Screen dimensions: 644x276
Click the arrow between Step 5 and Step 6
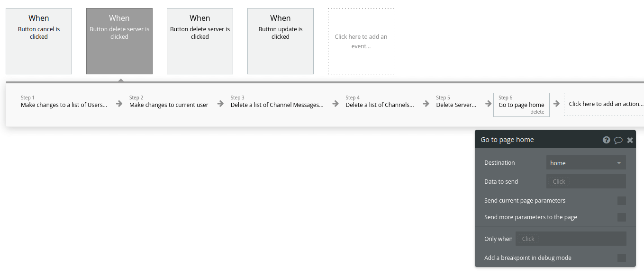[488, 104]
